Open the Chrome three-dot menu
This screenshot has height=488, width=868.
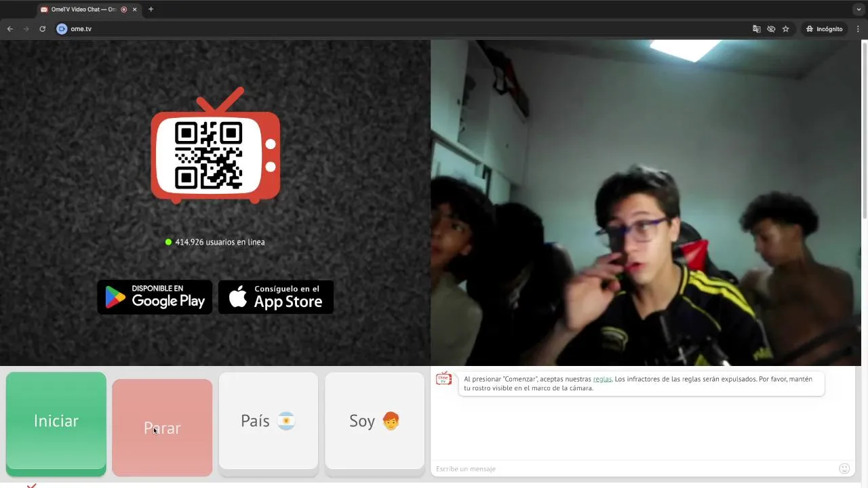pyautogui.click(x=858, y=29)
